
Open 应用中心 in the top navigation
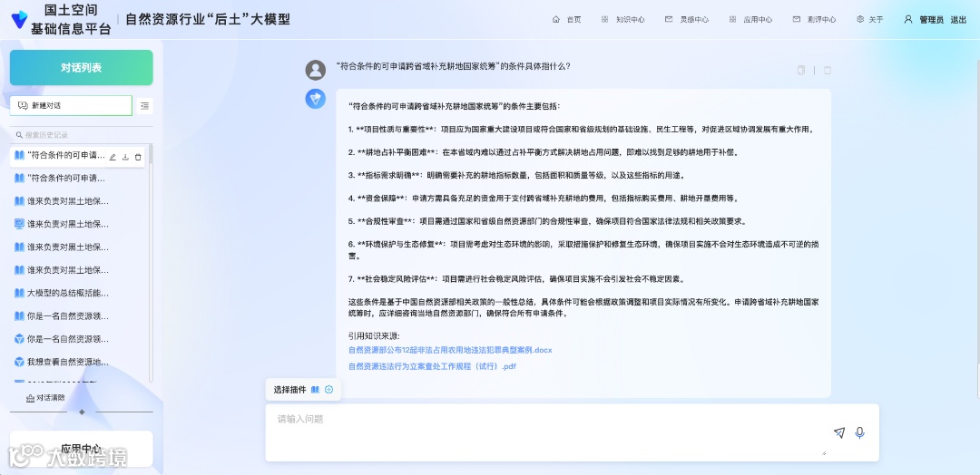[751, 19]
